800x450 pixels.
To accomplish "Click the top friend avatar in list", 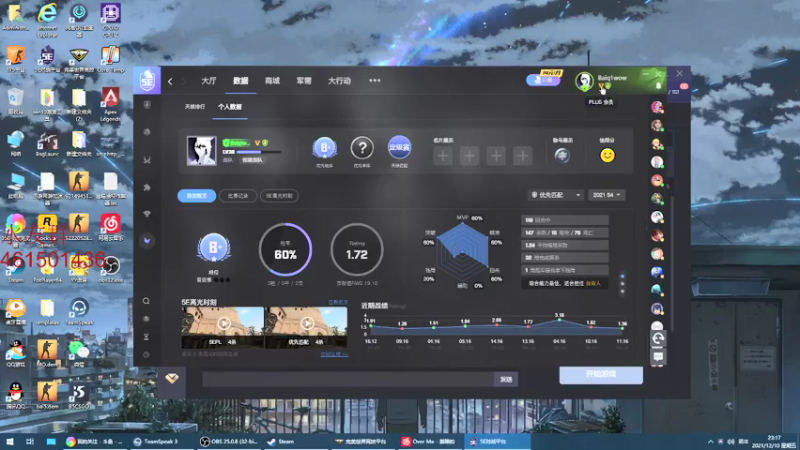I will pyautogui.click(x=657, y=107).
